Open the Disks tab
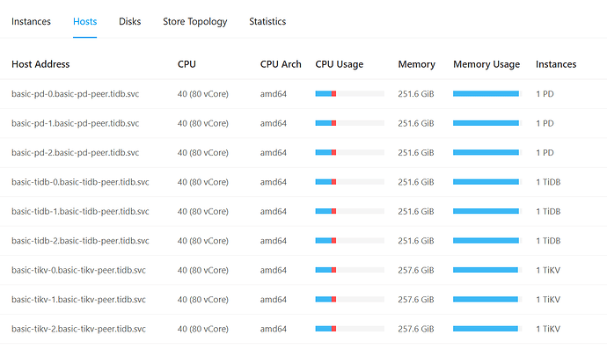 point(130,21)
